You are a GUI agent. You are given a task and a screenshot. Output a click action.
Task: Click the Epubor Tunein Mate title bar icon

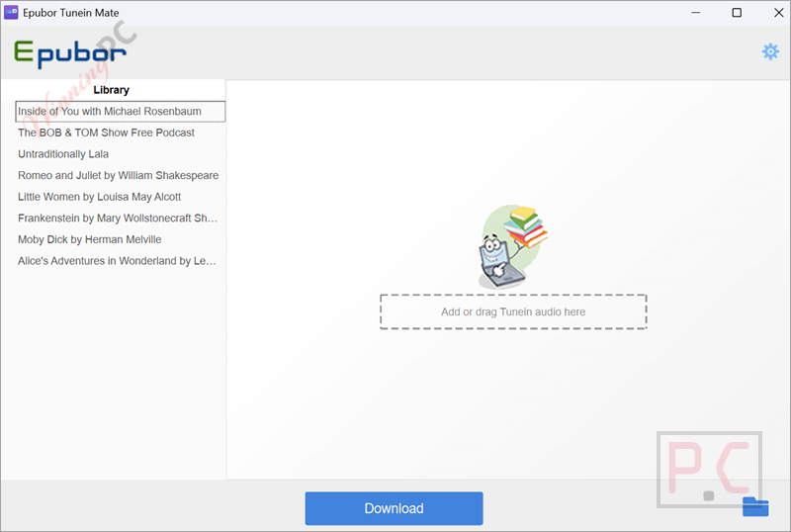[x=11, y=13]
